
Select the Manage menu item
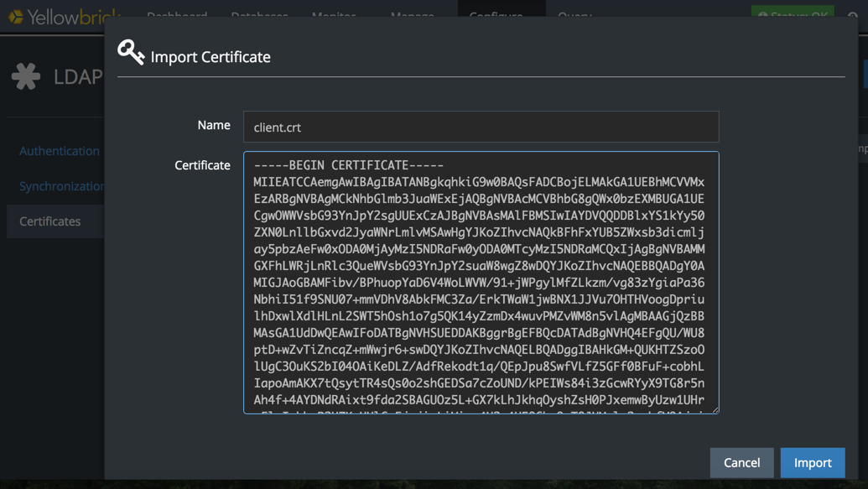point(412,14)
